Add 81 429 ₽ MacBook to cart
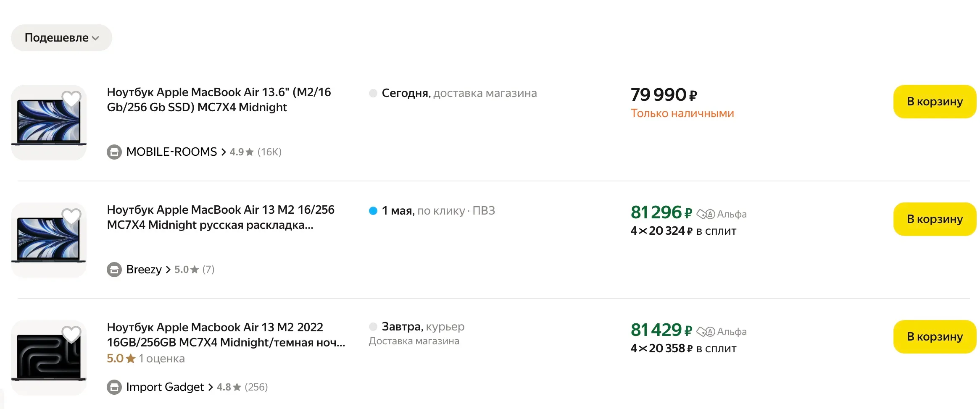Viewport: 980px width, 409px height. tap(934, 337)
